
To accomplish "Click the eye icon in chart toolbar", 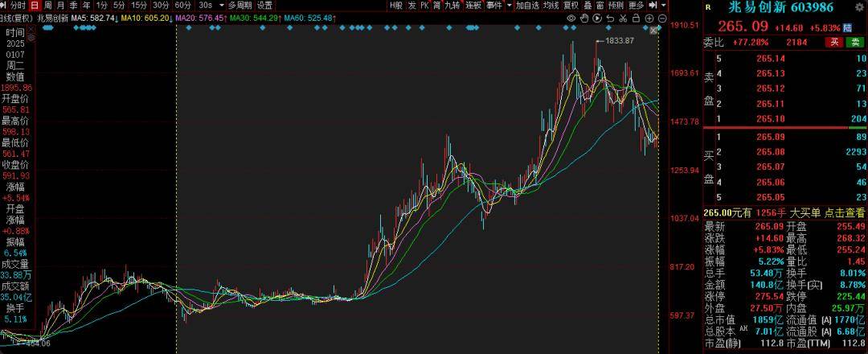I will [571, 18].
